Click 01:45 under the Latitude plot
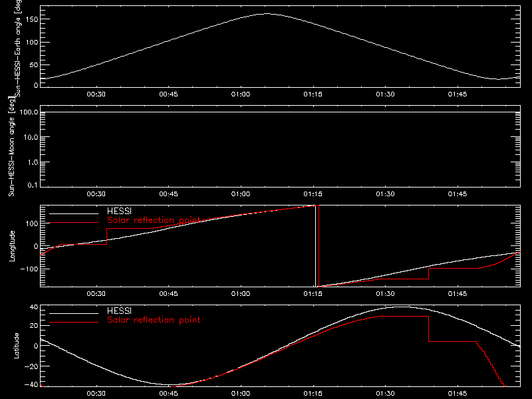This screenshot has height=399, width=532. click(x=458, y=394)
